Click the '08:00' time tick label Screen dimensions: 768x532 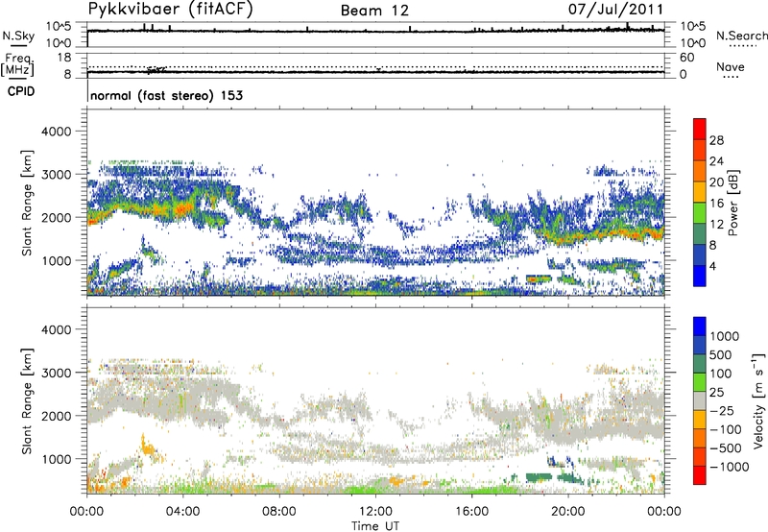click(279, 512)
